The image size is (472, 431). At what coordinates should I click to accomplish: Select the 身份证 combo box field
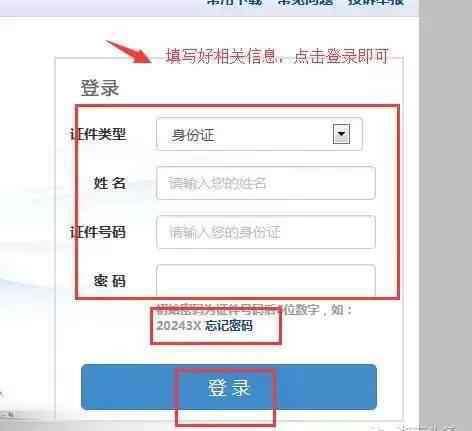[x=259, y=134]
